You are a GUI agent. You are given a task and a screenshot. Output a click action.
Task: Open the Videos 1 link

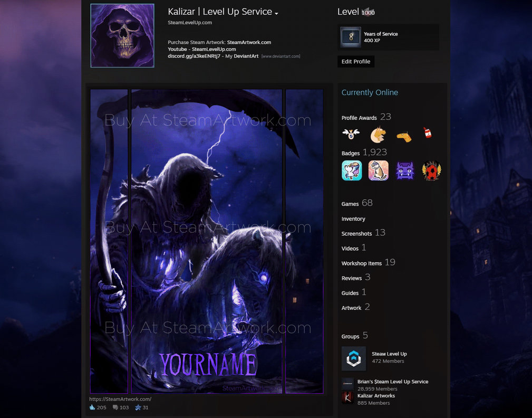click(x=354, y=248)
